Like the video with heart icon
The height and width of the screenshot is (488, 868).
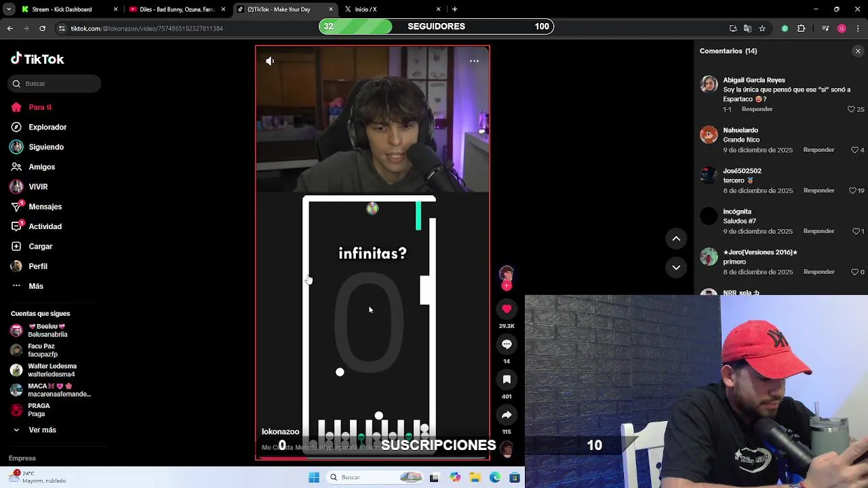pyautogui.click(x=507, y=309)
